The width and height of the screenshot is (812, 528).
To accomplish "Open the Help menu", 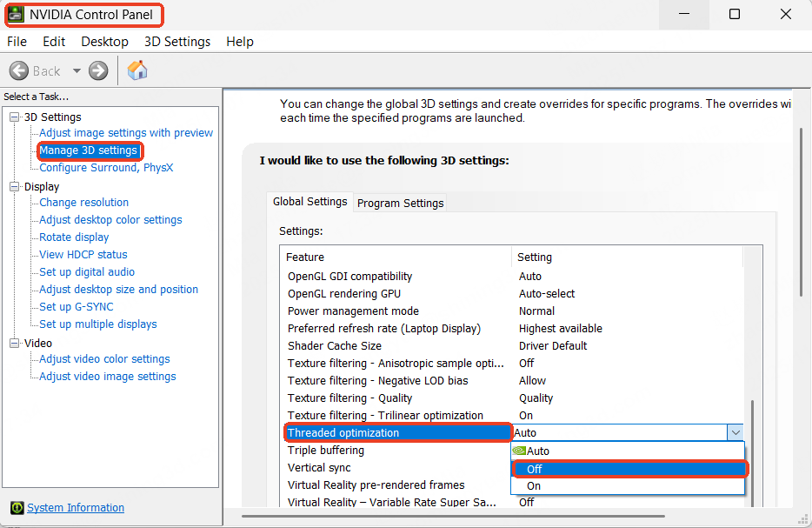I will [x=240, y=42].
